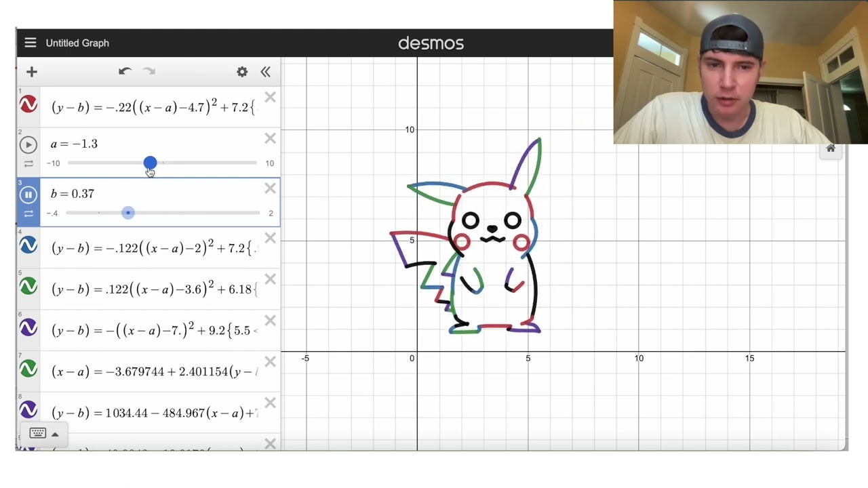Delete expression 1 with its X
This screenshot has width=868, height=488.
(x=270, y=98)
